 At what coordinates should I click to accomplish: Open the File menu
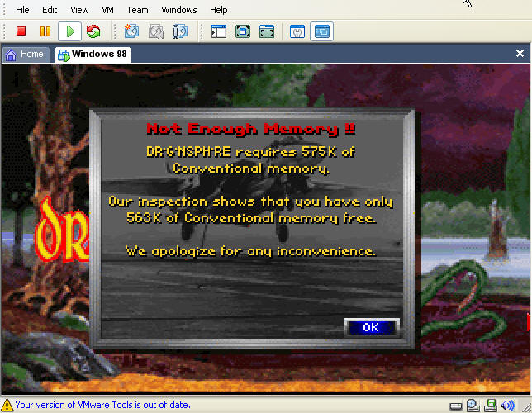(x=22, y=10)
